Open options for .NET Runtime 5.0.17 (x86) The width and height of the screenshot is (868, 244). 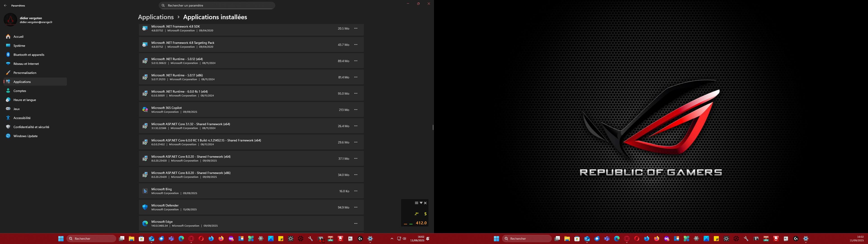356,77
